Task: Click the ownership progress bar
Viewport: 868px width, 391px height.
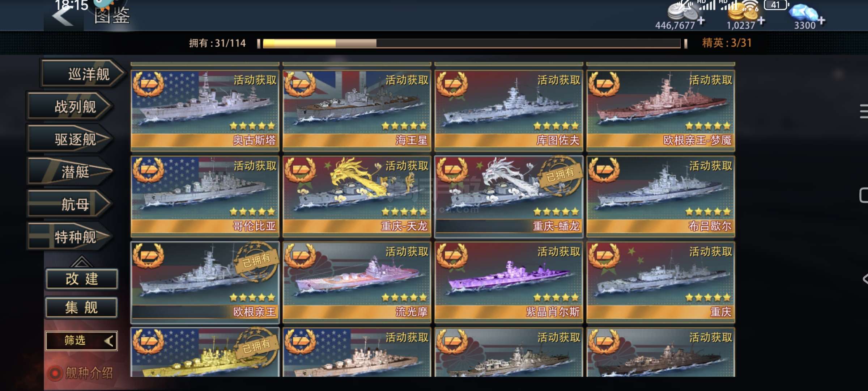Action: pyautogui.click(x=472, y=43)
